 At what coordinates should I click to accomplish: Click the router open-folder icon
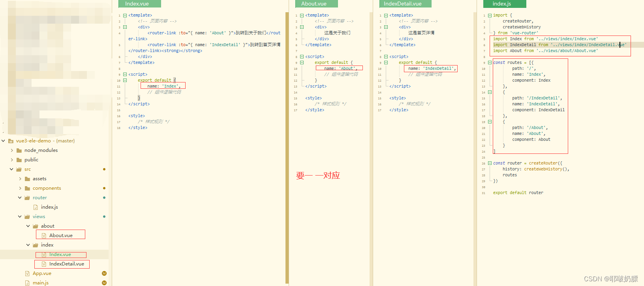[27, 198]
